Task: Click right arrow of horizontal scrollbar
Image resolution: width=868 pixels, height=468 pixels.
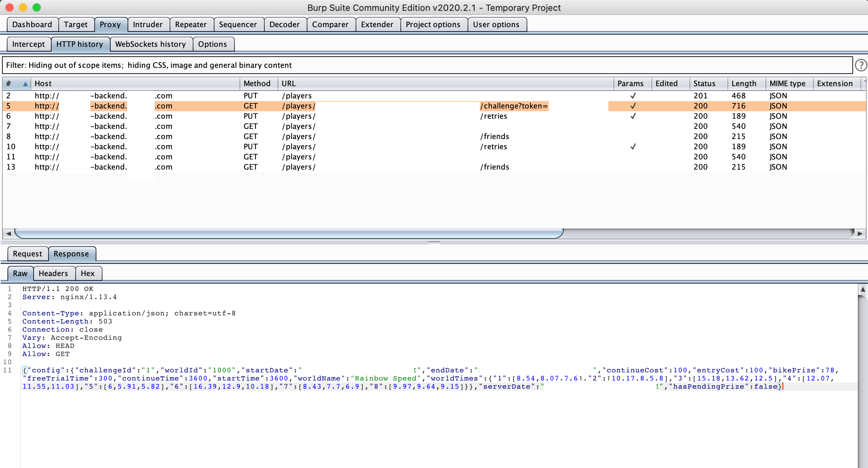Action: coord(860,233)
